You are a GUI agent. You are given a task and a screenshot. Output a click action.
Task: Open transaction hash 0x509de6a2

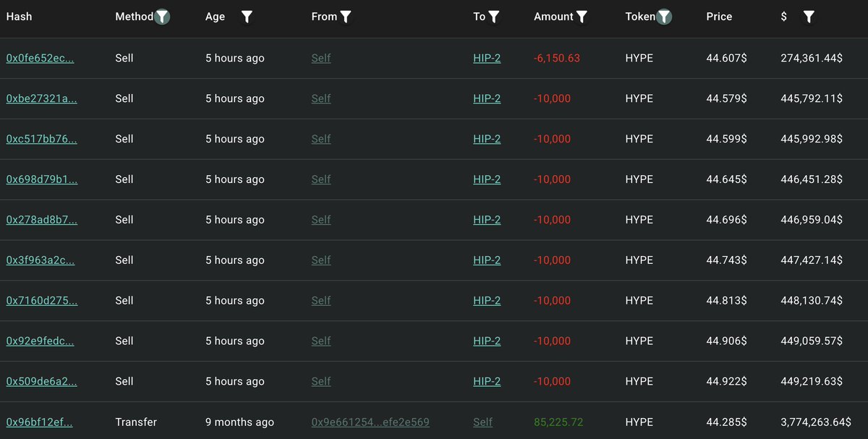click(x=41, y=381)
